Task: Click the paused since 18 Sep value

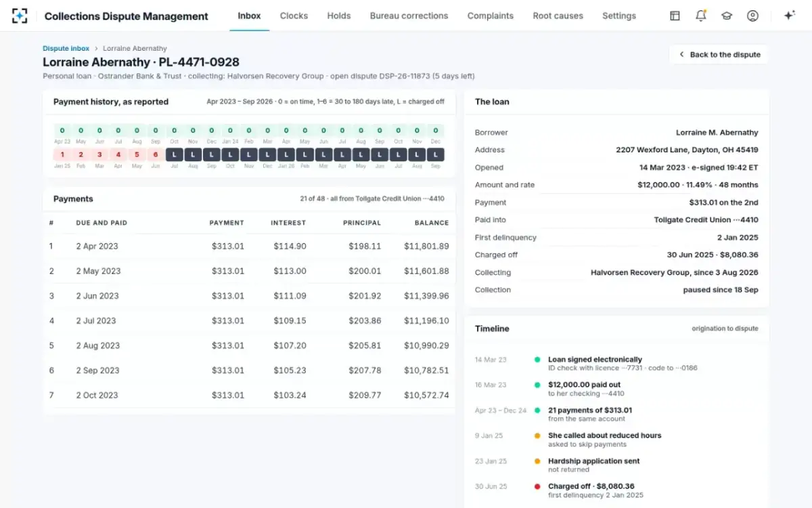Action: (x=721, y=290)
